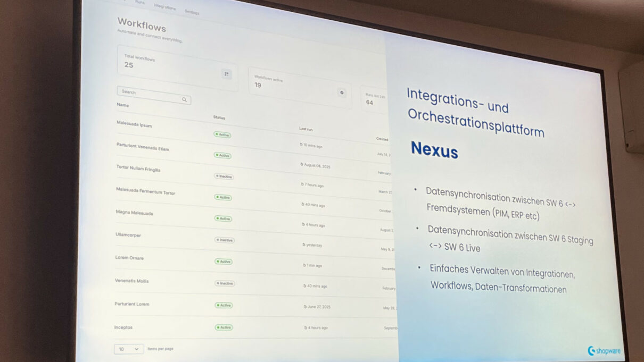Sort by the Name column header
Viewport: 644px width, 362px height.
coord(122,105)
